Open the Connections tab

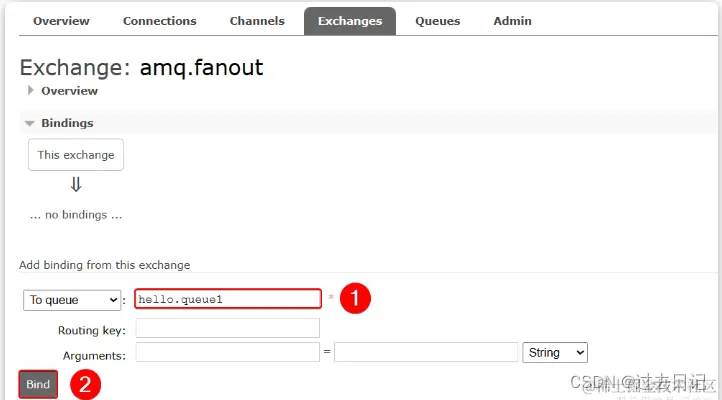(x=159, y=21)
